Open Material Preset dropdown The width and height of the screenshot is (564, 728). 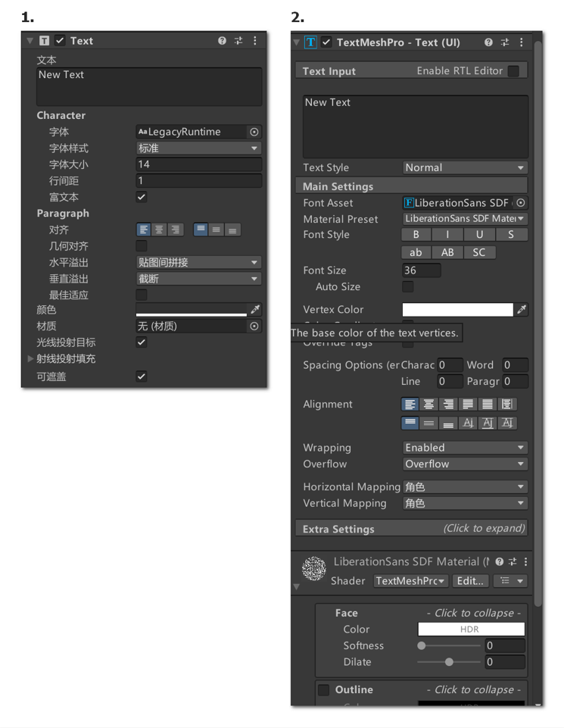point(465,219)
